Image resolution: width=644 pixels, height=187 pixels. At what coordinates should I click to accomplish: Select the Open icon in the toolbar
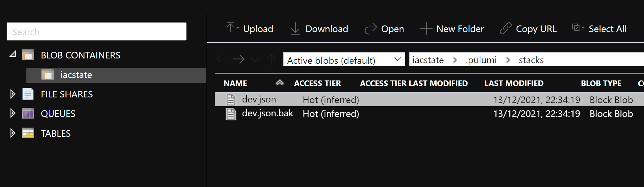click(371, 29)
